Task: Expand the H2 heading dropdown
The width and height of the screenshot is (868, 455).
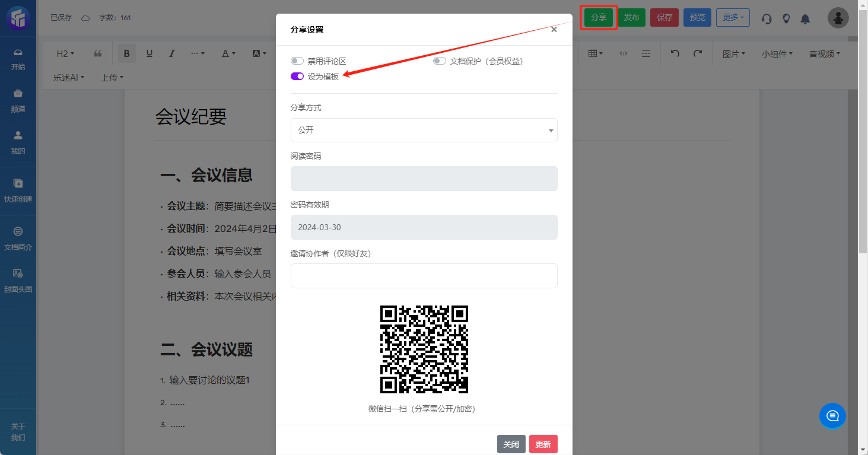Action: click(x=65, y=53)
